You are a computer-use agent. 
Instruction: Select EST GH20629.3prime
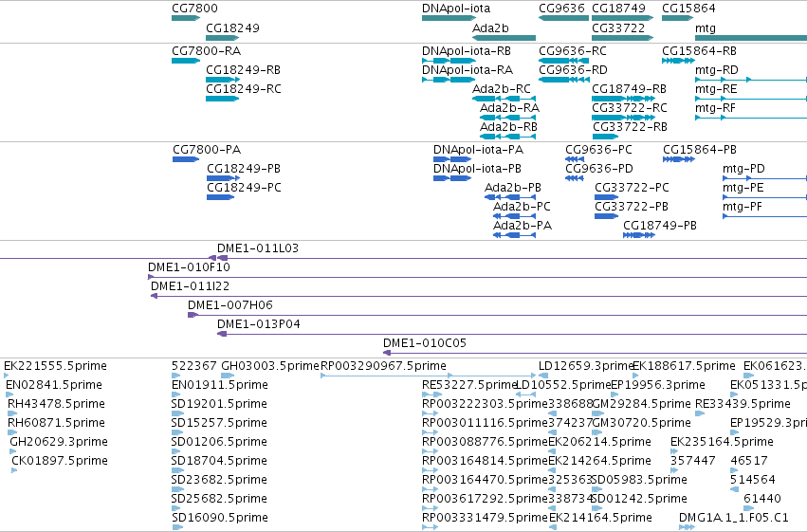pos(13,451)
